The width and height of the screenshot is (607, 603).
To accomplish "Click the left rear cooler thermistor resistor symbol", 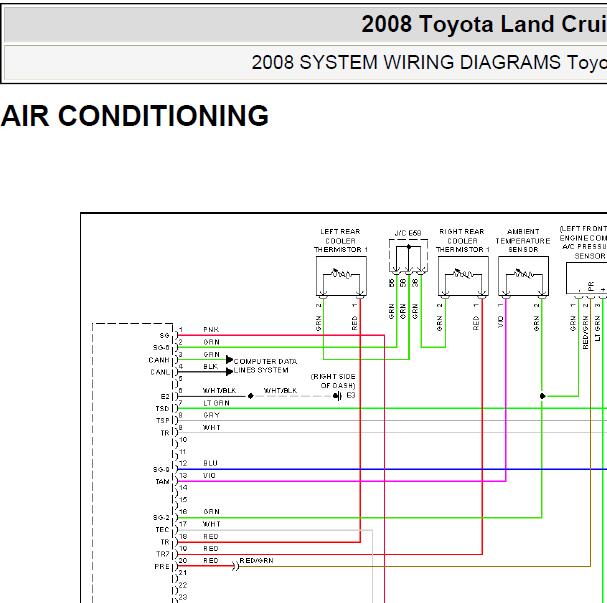I will click(x=341, y=276).
